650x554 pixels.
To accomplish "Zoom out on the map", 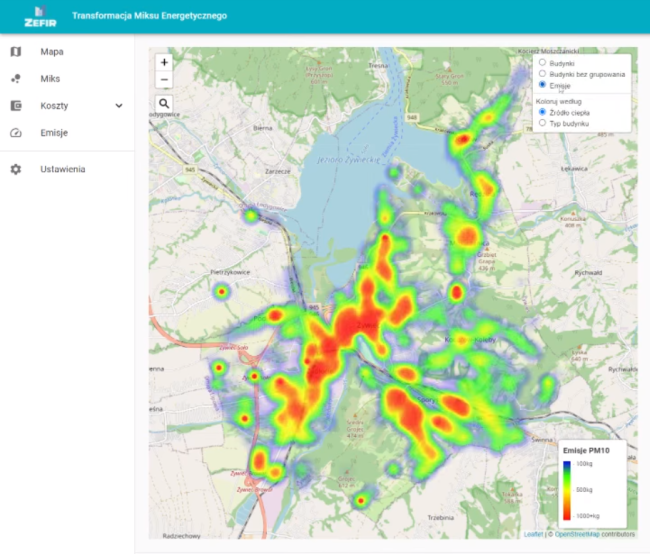I will pos(164,79).
